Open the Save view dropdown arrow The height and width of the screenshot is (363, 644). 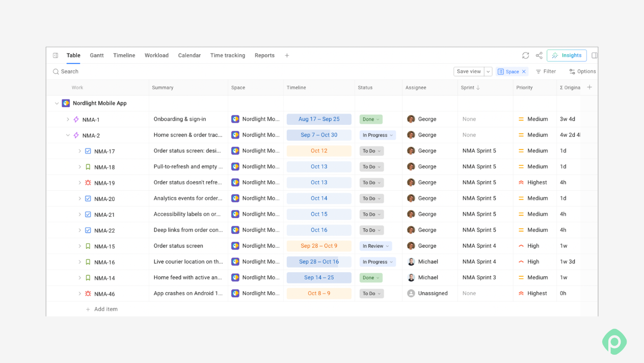[488, 71]
